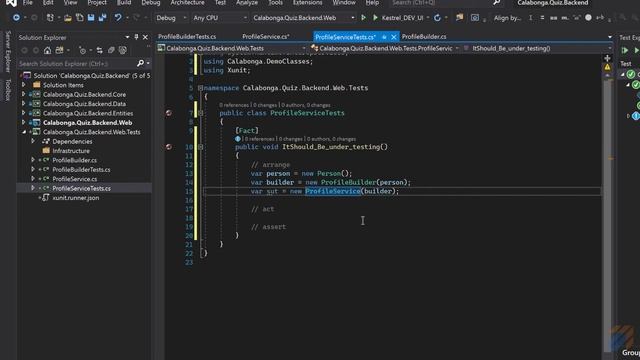Collapse the Calabonga.Quiz.Backend.Web.Tests project
Screen dimensions: 640x360
click(x=24, y=132)
